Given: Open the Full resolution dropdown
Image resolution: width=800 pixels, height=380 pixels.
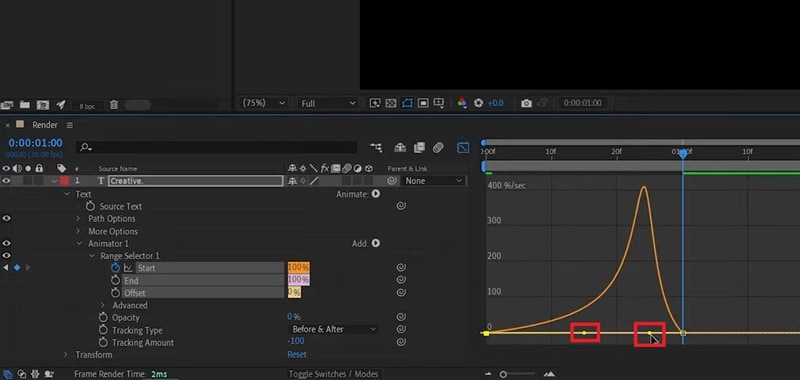Looking at the screenshot, I should [x=328, y=103].
